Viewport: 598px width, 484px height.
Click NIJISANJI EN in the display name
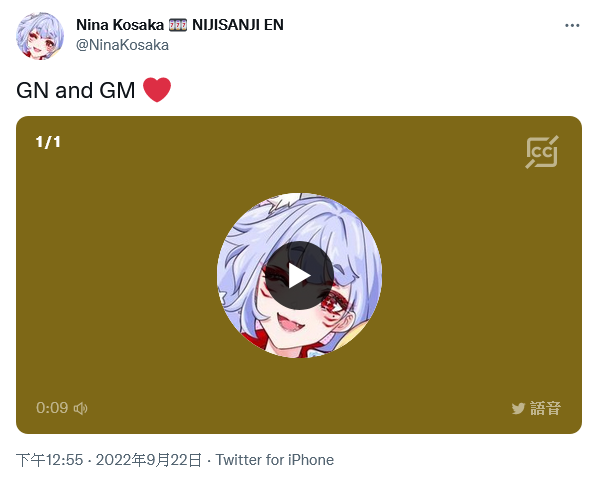click(x=238, y=25)
